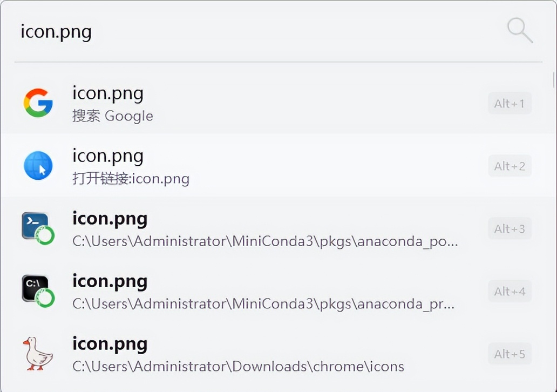This screenshot has height=392, width=557.
Task: Open icon.png in Downloads chrome icons
Action: pos(270,353)
